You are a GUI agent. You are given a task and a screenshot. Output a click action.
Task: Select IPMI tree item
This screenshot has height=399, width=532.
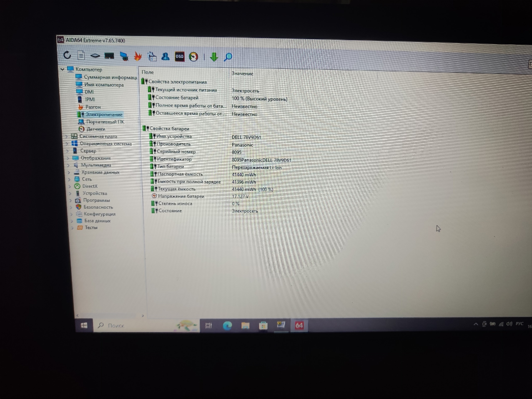(x=86, y=99)
